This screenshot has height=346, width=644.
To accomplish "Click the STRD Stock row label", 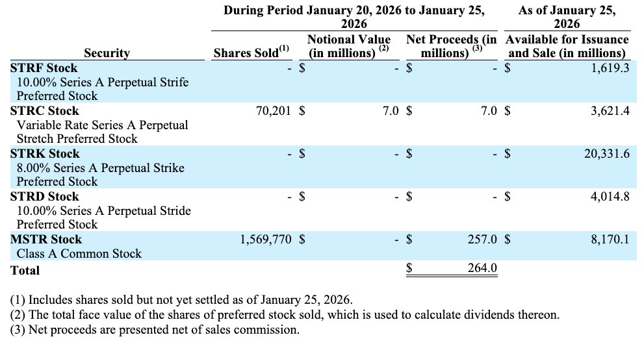I will pos(44,196).
